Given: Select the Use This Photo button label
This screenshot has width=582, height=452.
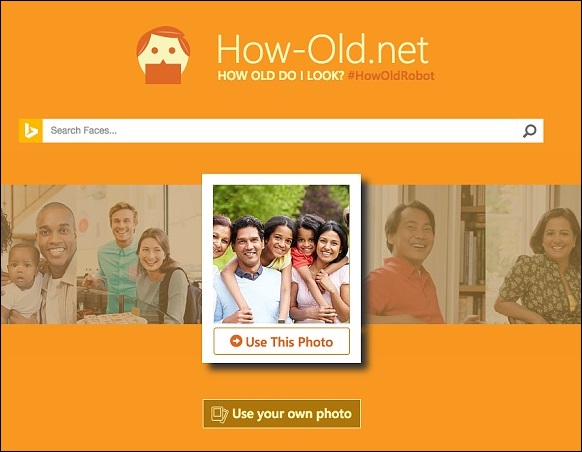Looking at the screenshot, I should (x=289, y=342).
